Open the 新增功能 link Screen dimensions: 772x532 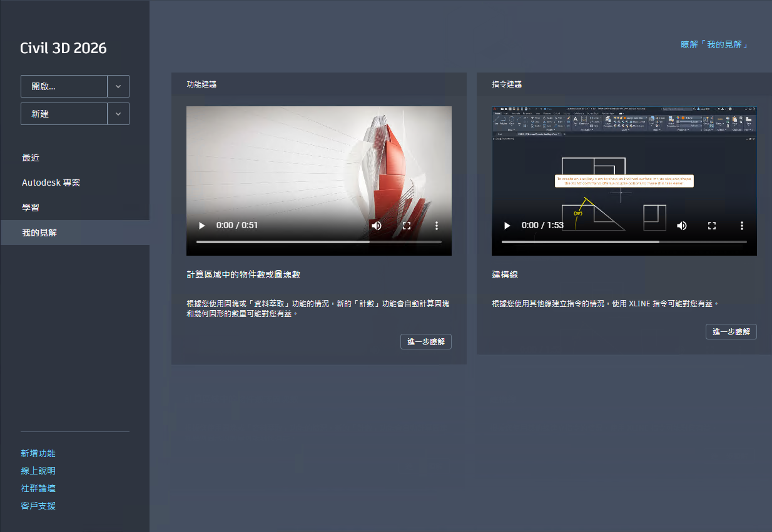(x=38, y=453)
